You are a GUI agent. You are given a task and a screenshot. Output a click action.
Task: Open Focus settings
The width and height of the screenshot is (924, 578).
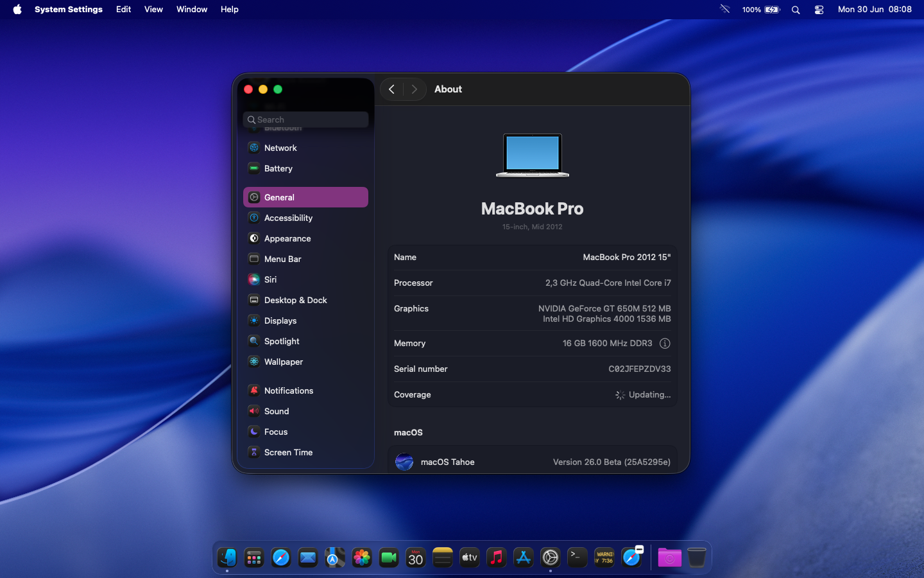pos(305,432)
